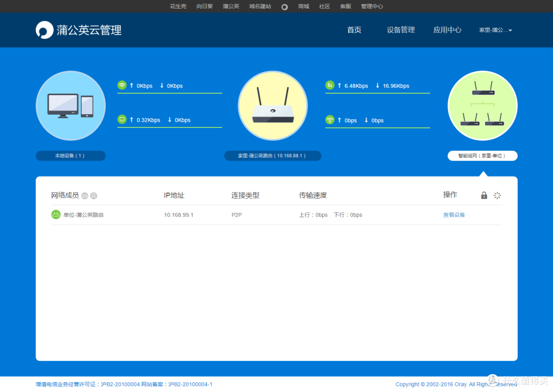Click the P2P connection type cell
This screenshot has height=392, width=553.
point(237,215)
